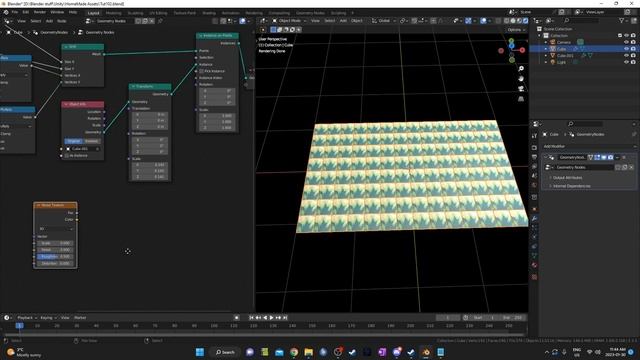Adjust the Noise Texture Roughness slider

55,257
